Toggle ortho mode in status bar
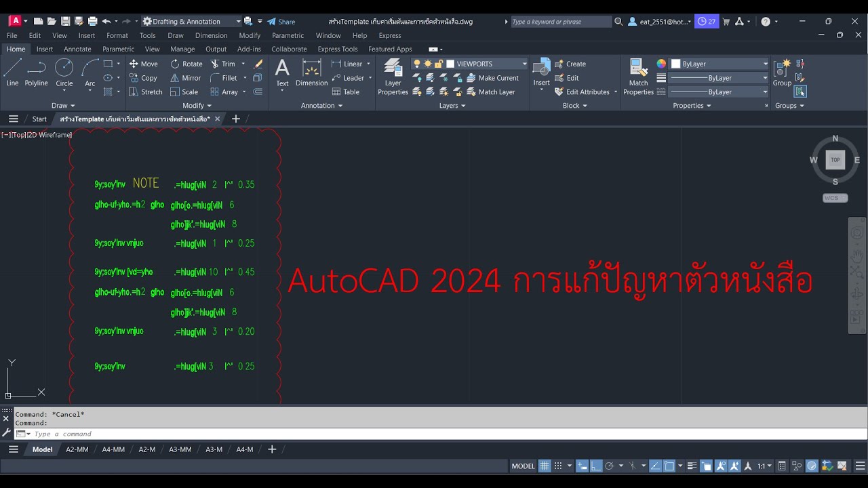 coord(595,466)
